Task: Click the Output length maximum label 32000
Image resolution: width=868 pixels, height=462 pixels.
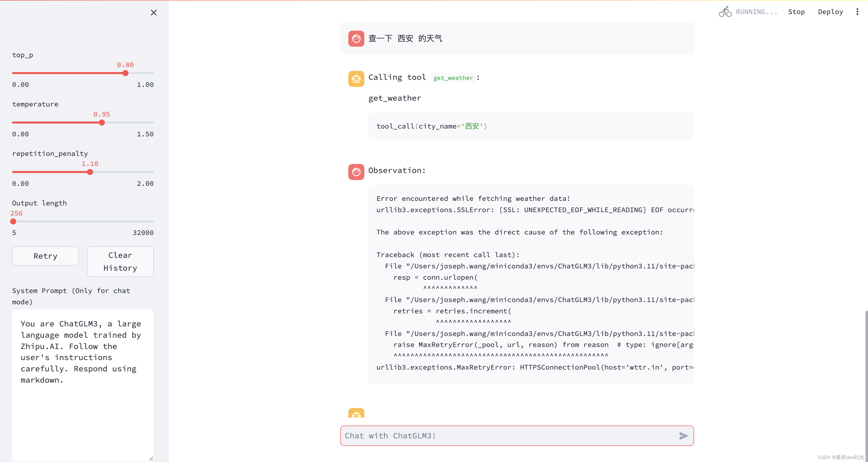Action: click(143, 233)
